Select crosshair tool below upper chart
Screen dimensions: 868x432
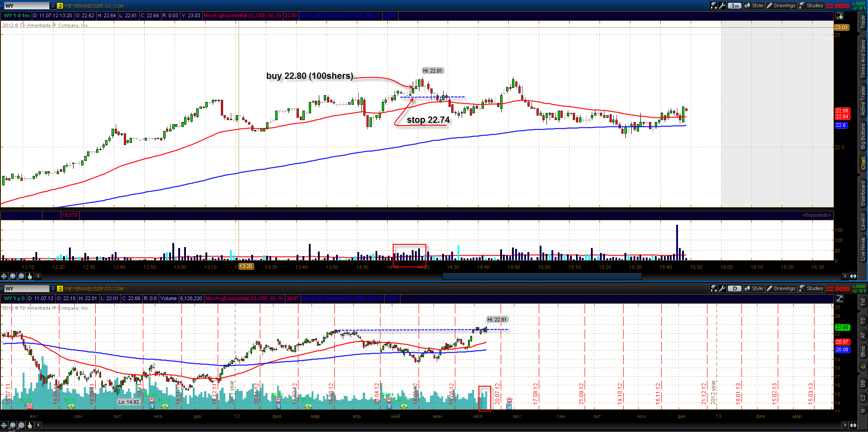pyautogui.click(x=4, y=276)
